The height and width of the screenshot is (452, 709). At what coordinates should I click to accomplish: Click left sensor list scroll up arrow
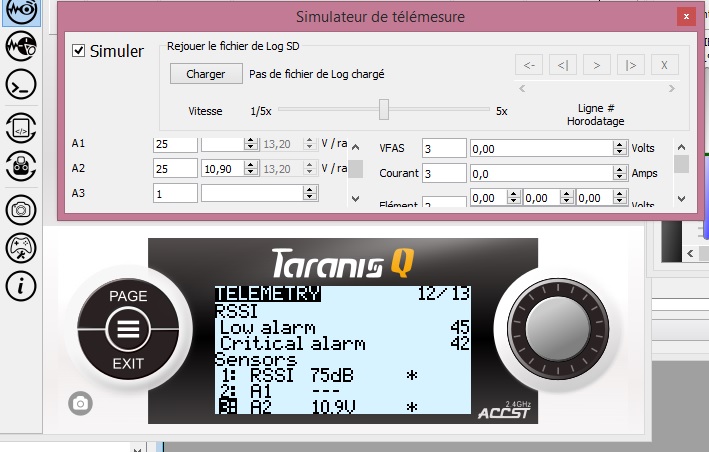click(x=355, y=147)
